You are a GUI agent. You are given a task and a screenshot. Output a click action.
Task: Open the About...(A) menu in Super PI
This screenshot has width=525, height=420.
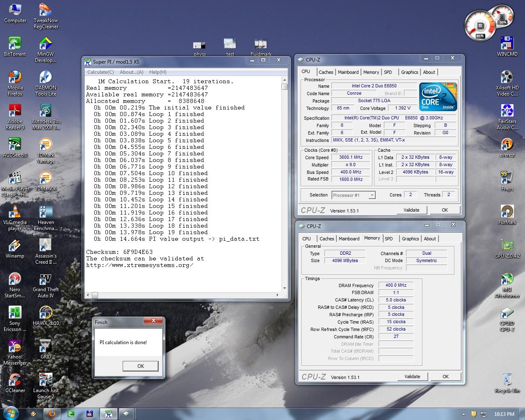tap(131, 72)
